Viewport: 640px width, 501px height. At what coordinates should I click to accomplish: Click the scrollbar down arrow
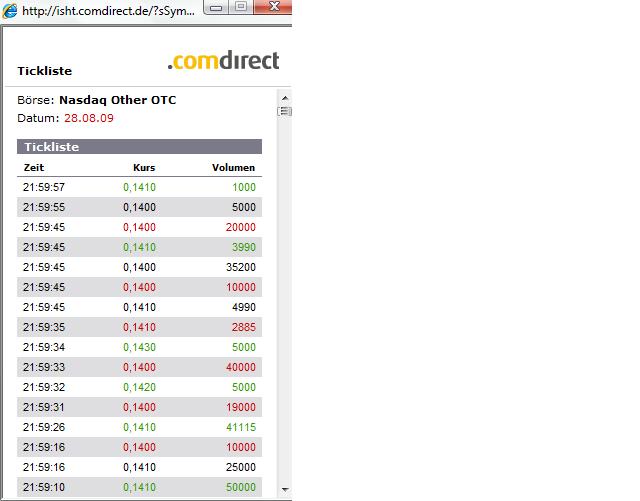click(285, 489)
